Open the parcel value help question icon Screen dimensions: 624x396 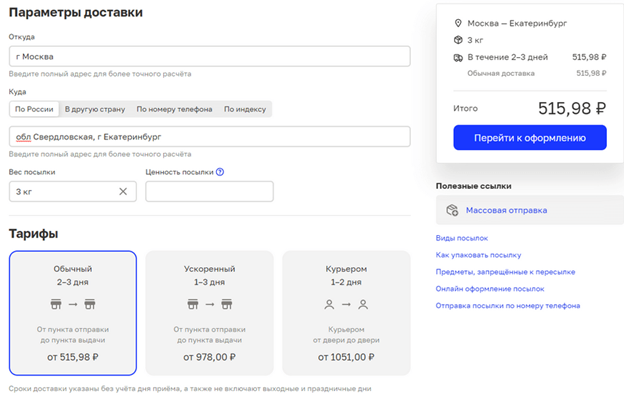(220, 172)
